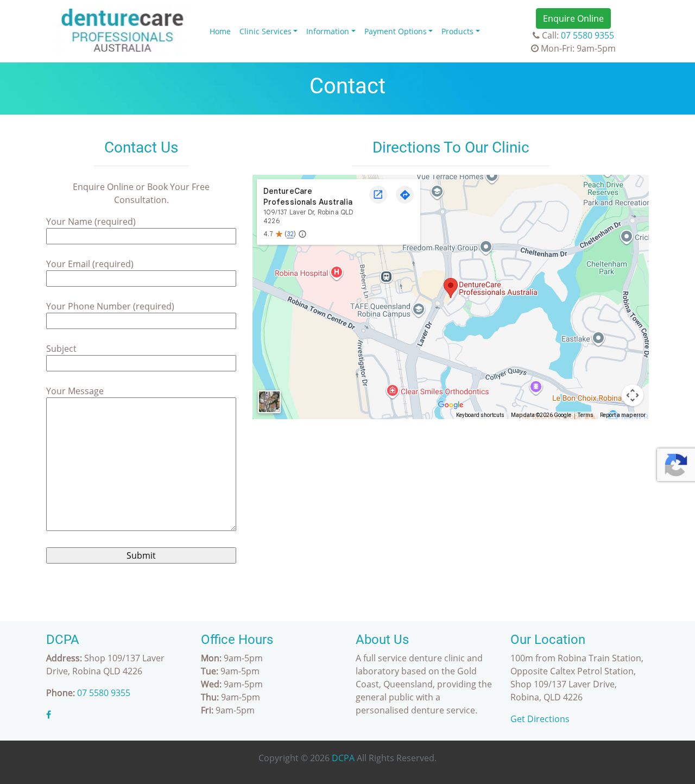Submit the contact form
695x784 pixels.
click(x=141, y=555)
